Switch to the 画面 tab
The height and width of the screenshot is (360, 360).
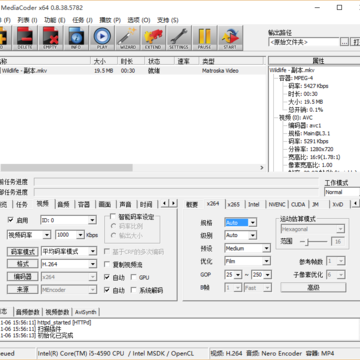pyautogui.click(x=105, y=204)
